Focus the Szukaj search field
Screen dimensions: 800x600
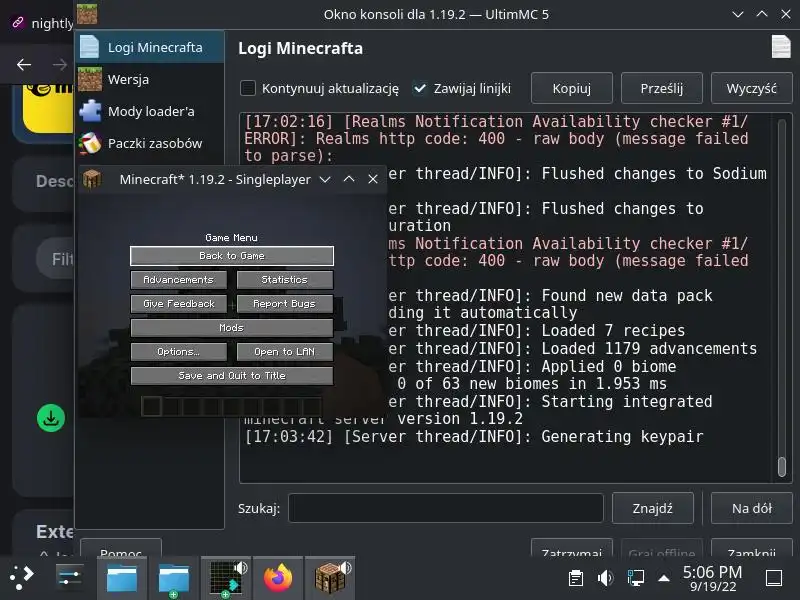(445, 508)
